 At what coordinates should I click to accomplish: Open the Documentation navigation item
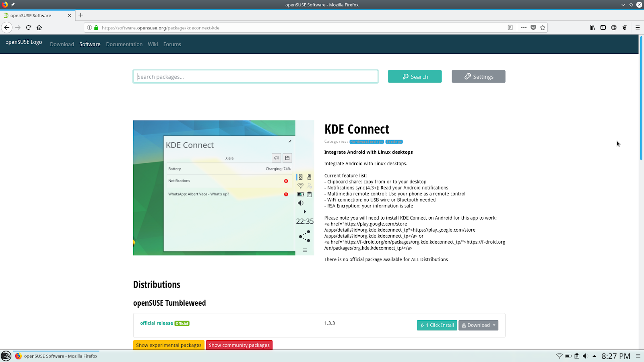124,44
